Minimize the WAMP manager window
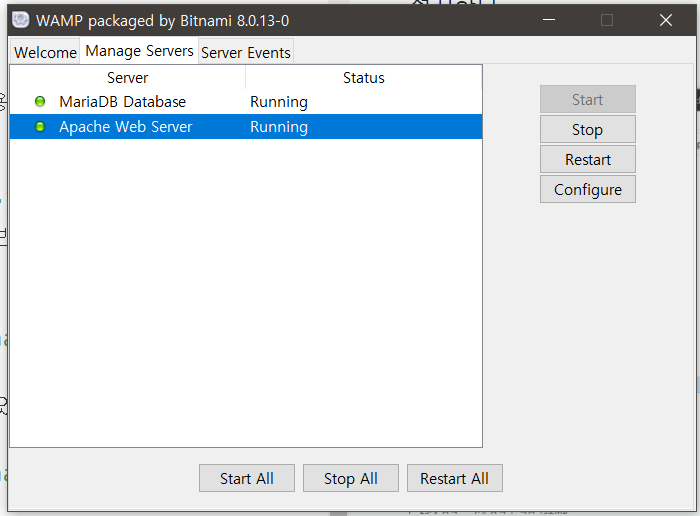The height and width of the screenshot is (516, 700). click(547, 20)
